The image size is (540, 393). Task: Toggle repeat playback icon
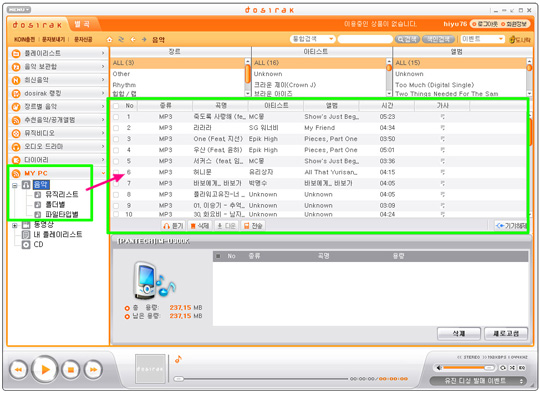[x=502, y=368]
